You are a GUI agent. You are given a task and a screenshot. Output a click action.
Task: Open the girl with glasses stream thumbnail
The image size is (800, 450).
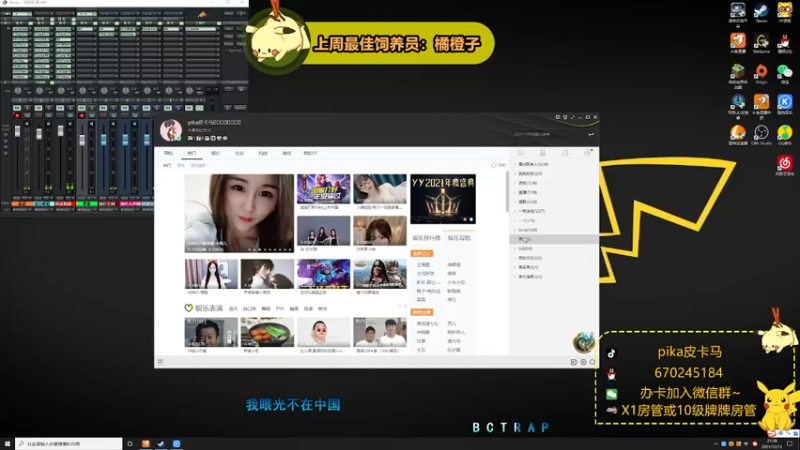(380, 189)
